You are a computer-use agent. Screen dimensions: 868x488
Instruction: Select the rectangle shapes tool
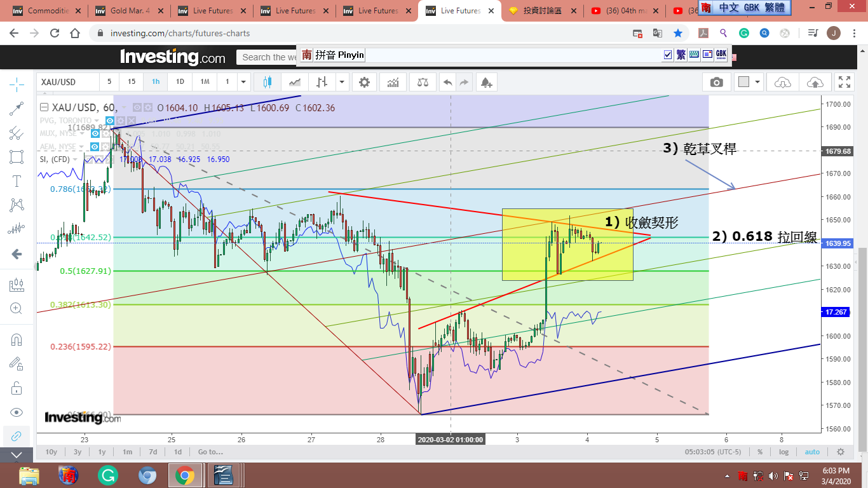click(17, 157)
